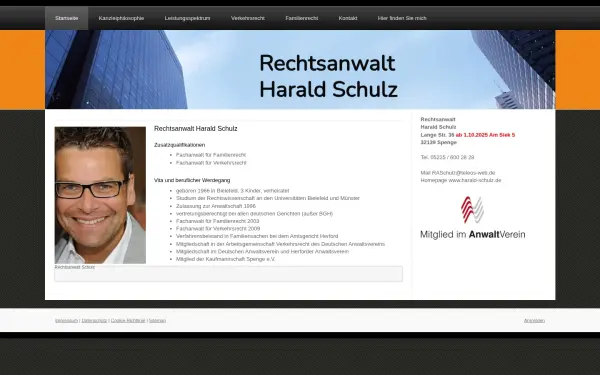Click 'Vita und beruflicher Werdegang' subheading
Screen dimensions: 600x375
click(192, 180)
